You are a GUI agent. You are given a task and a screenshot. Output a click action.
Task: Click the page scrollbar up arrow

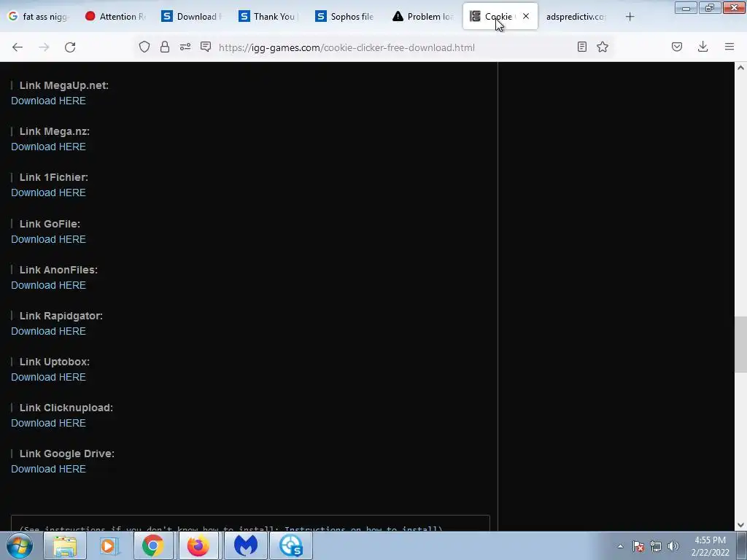tap(740, 68)
